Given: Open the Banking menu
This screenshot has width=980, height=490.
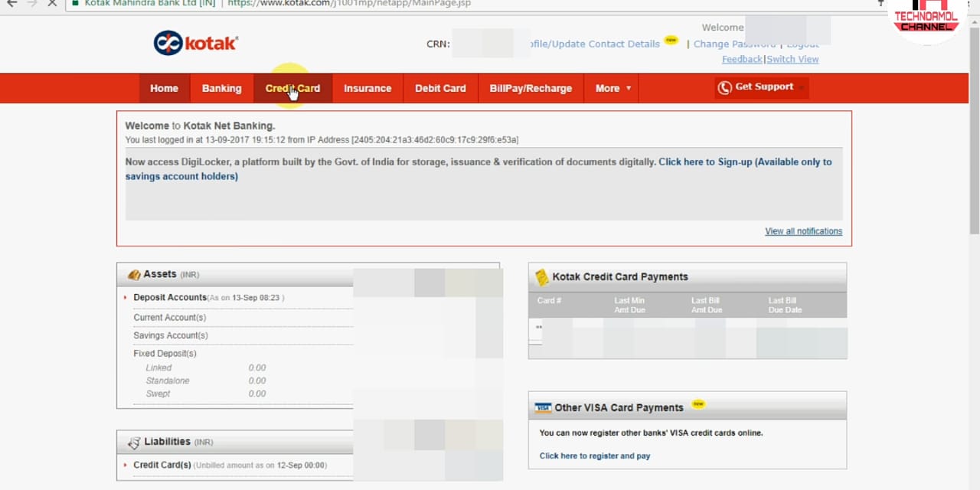Looking at the screenshot, I should (221, 88).
